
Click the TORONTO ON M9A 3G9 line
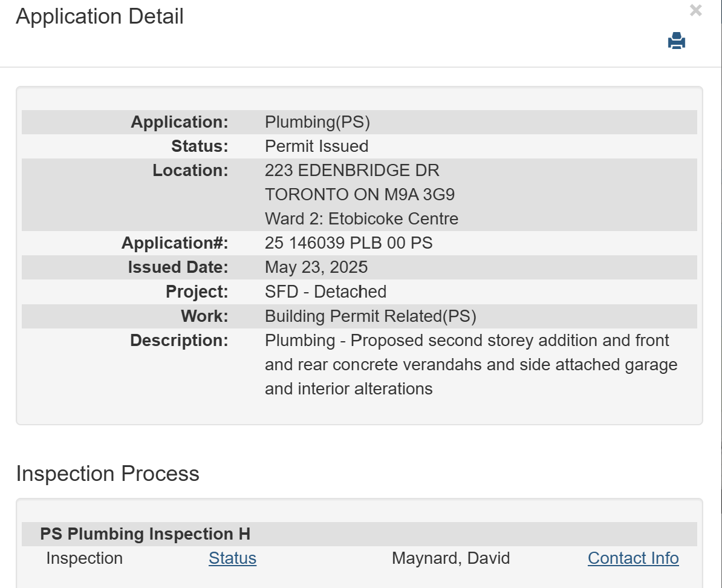click(360, 195)
